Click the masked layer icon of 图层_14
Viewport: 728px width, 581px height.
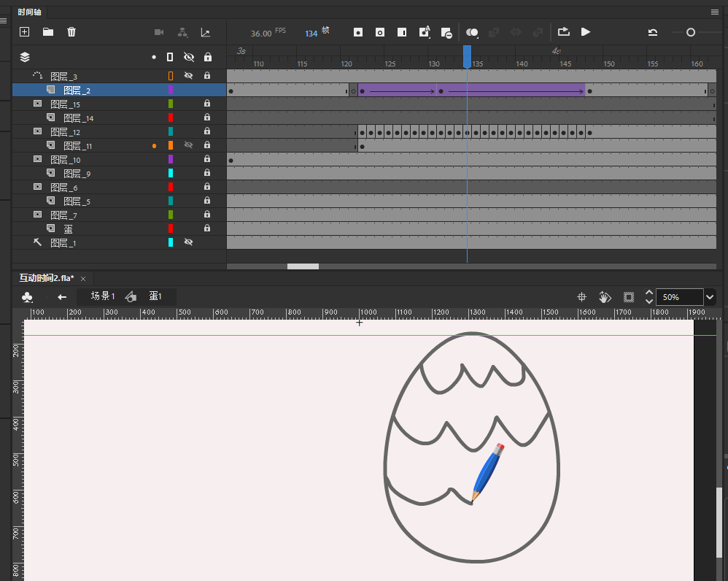click(50, 117)
